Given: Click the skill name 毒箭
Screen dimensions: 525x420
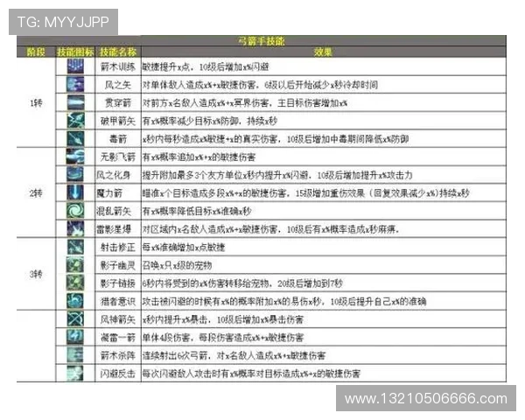Looking at the screenshot, I should coord(118,139).
